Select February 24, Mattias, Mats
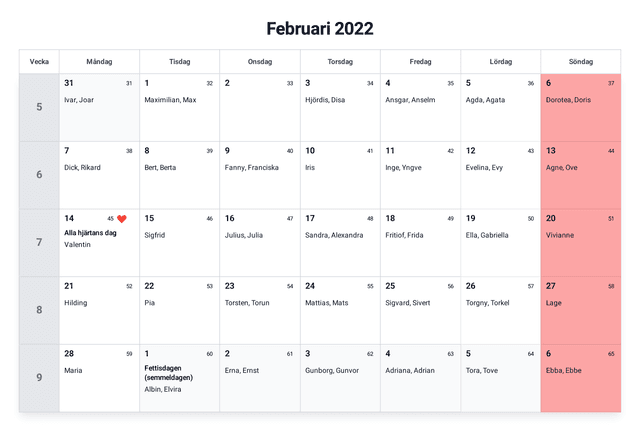This screenshot has height=431, width=640. click(340, 310)
